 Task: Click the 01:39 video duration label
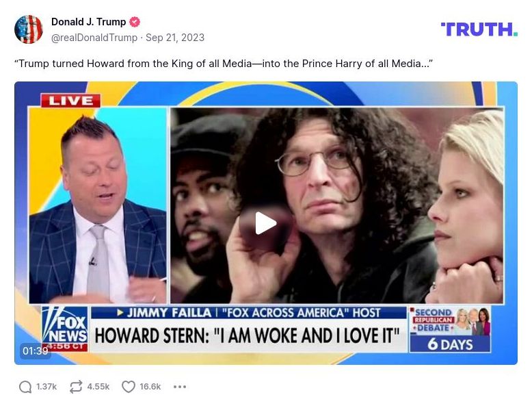36,350
